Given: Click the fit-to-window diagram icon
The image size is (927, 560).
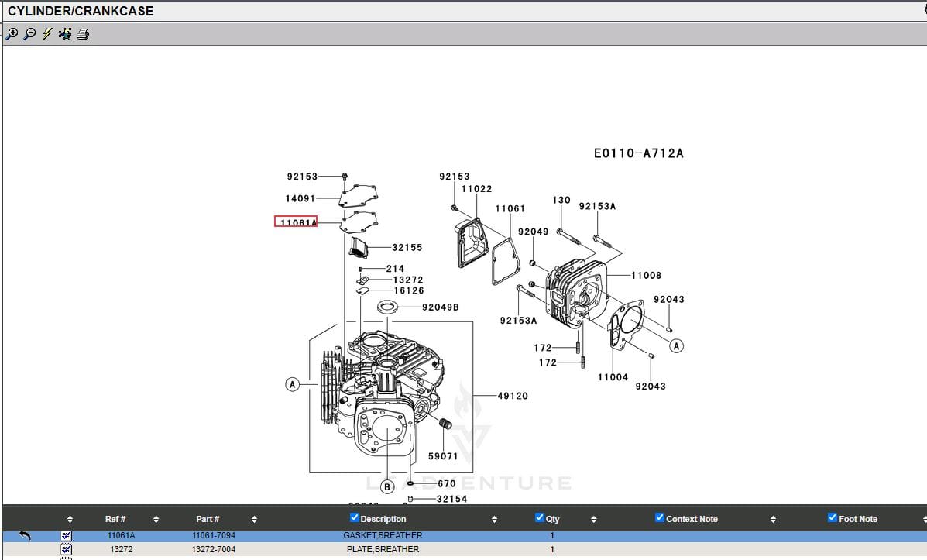Looking at the screenshot, I should (x=65, y=33).
